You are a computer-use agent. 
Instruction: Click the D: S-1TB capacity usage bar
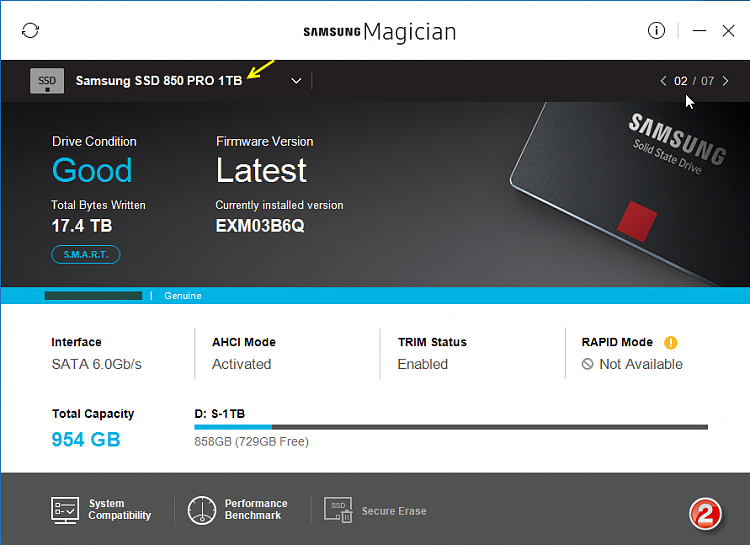[451, 427]
